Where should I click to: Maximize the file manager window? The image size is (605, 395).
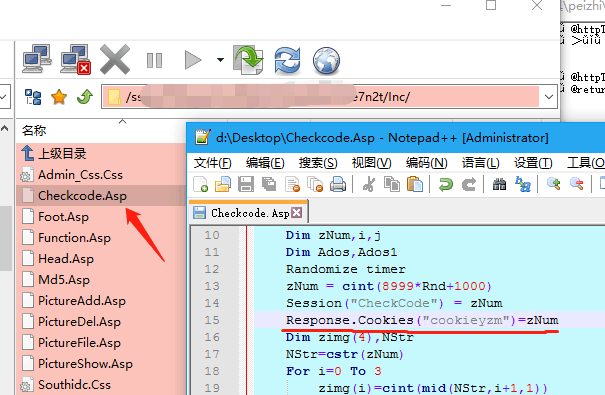tap(491, 5)
